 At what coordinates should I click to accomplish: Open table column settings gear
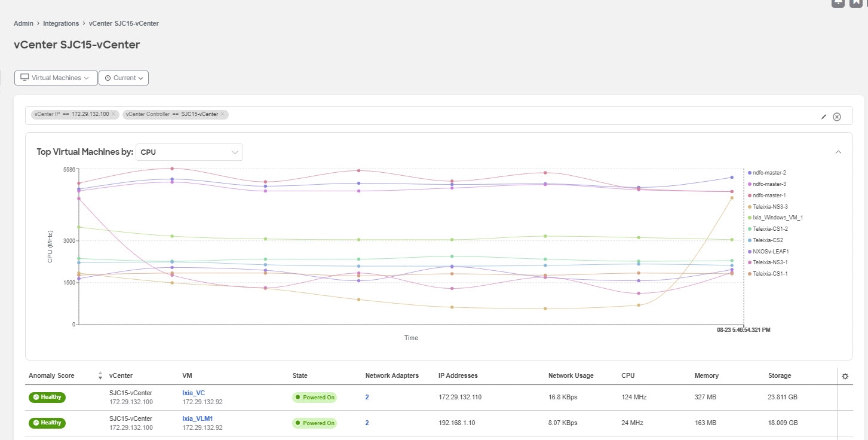tap(845, 376)
